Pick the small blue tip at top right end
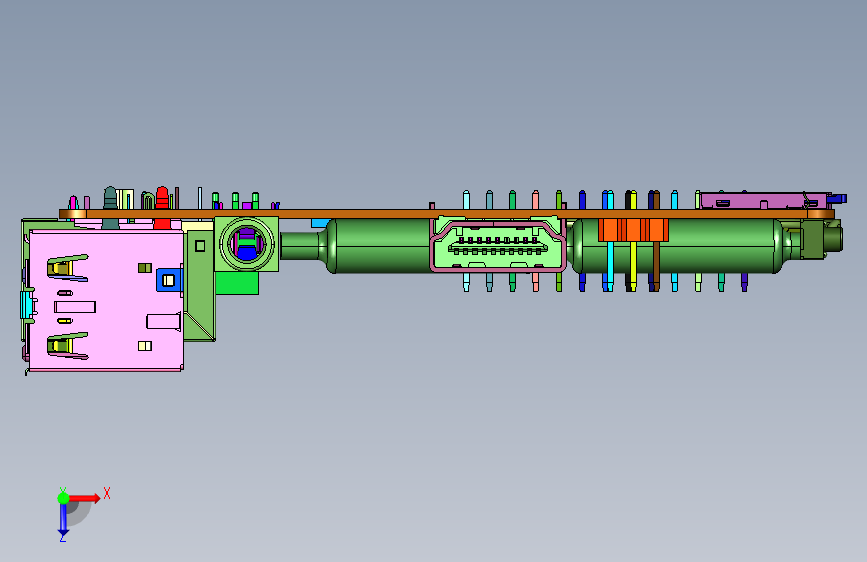The height and width of the screenshot is (562, 867). point(839,198)
